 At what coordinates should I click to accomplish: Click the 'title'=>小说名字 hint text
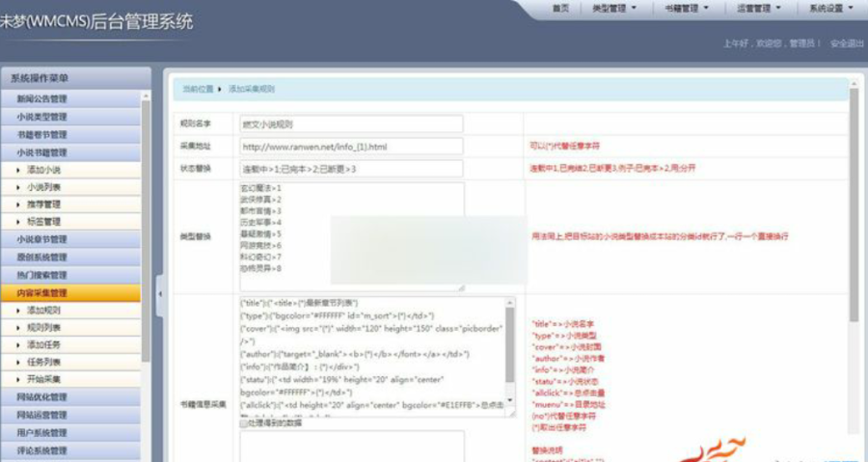563,324
